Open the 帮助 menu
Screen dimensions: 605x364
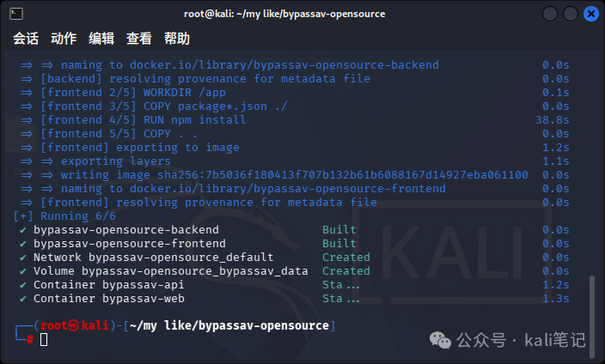pos(177,39)
